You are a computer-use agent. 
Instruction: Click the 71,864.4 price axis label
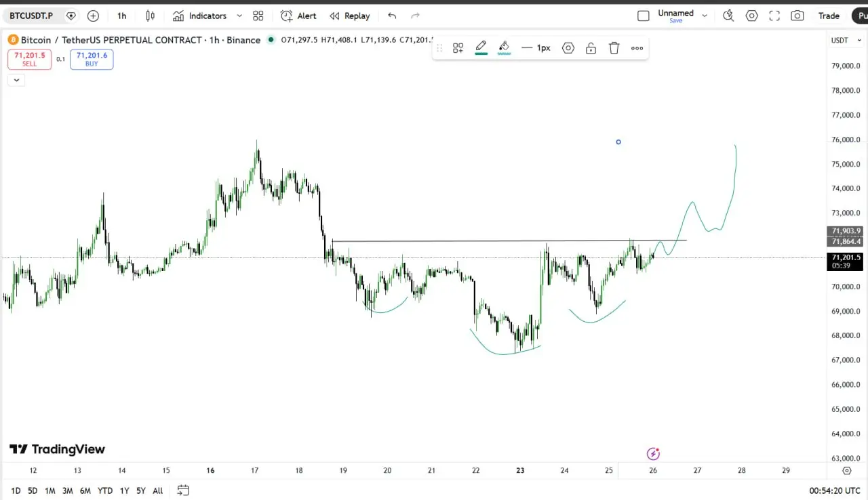tap(844, 242)
